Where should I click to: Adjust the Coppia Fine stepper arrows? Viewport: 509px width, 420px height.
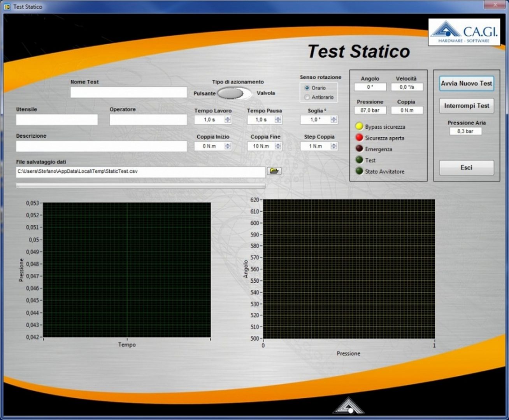[x=278, y=146]
